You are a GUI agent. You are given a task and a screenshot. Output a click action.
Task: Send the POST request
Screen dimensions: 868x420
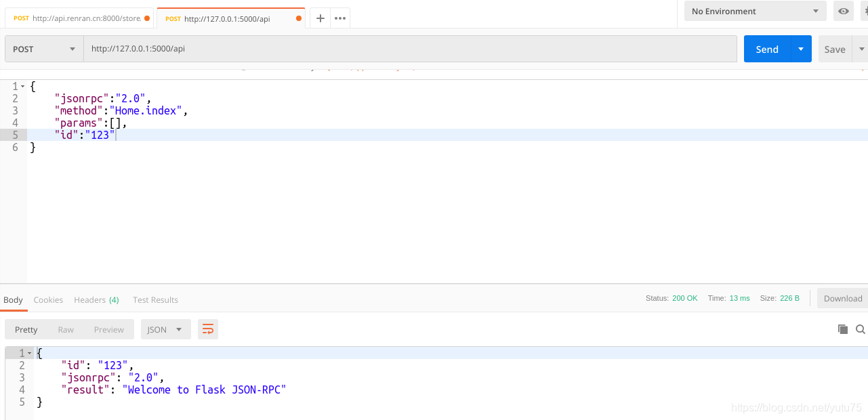(766, 48)
